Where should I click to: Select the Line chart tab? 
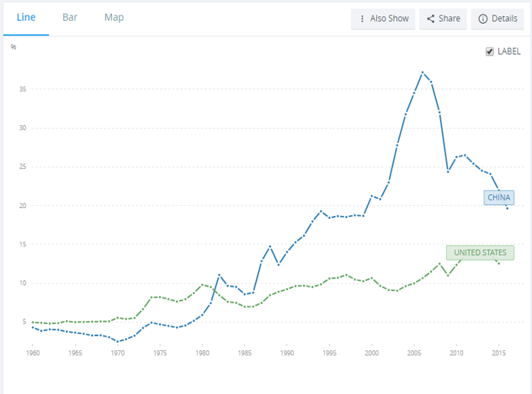coord(26,18)
